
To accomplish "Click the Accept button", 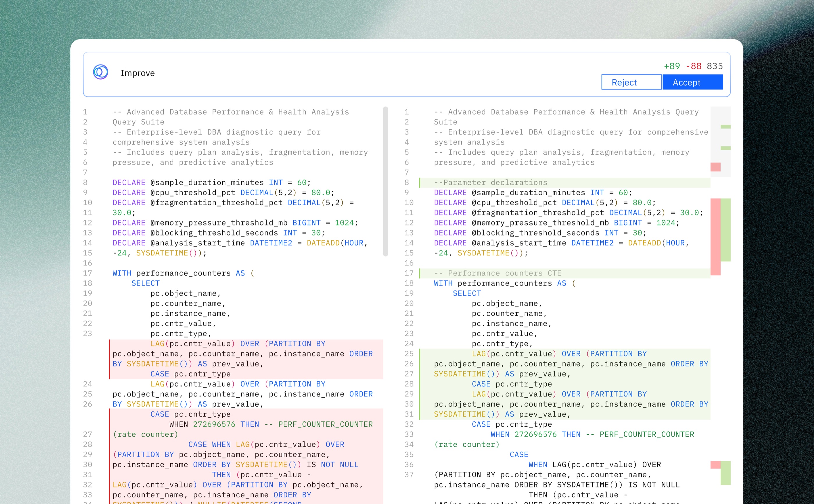I will coord(692,82).
